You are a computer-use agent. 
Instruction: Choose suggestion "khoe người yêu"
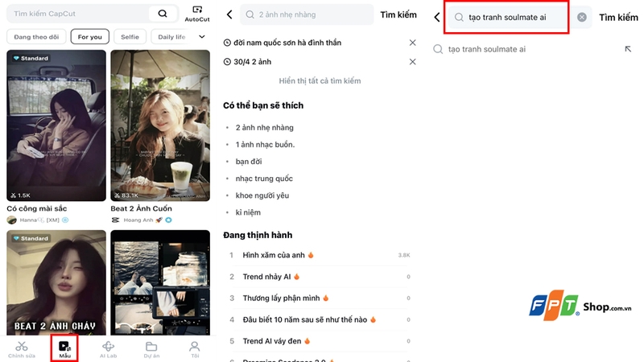point(262,195)
